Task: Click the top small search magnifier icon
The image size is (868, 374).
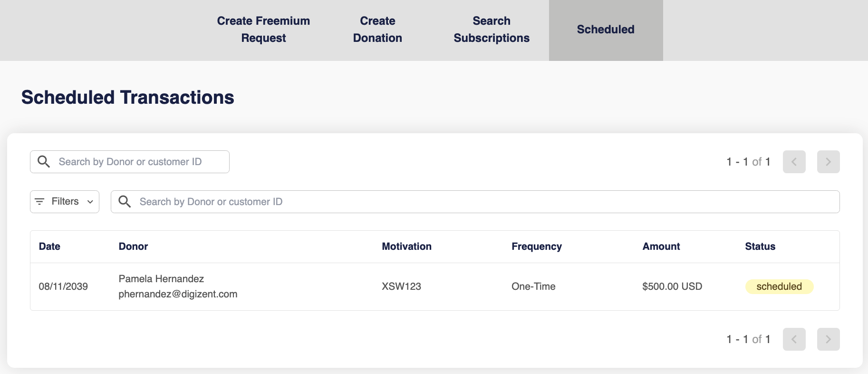Action: click(x=44, y=162)
